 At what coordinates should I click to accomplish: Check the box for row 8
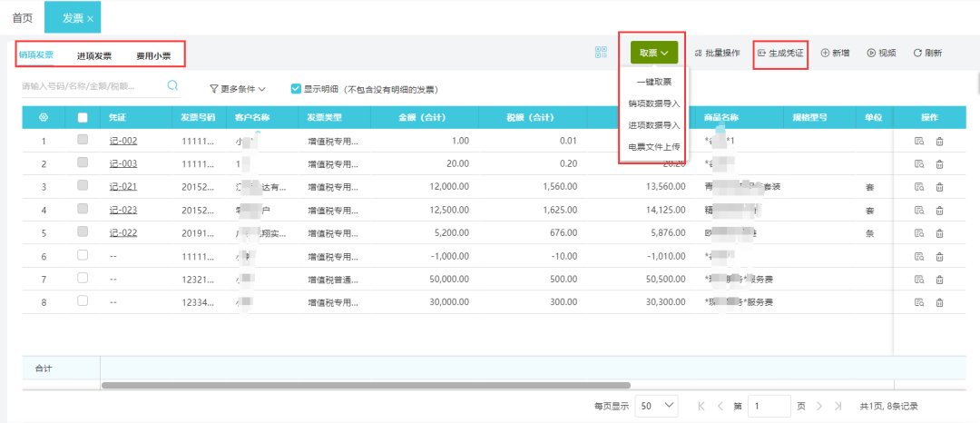[83, 300]
